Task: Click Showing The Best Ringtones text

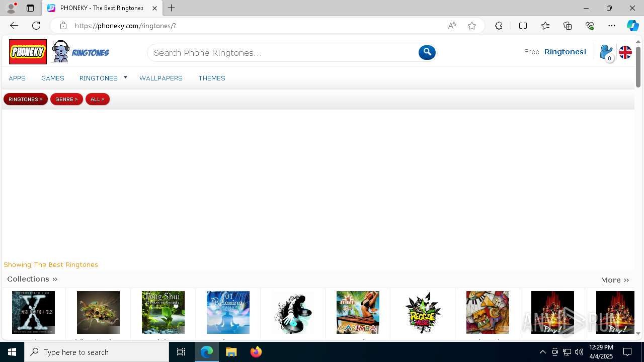Action: (51, 264)
